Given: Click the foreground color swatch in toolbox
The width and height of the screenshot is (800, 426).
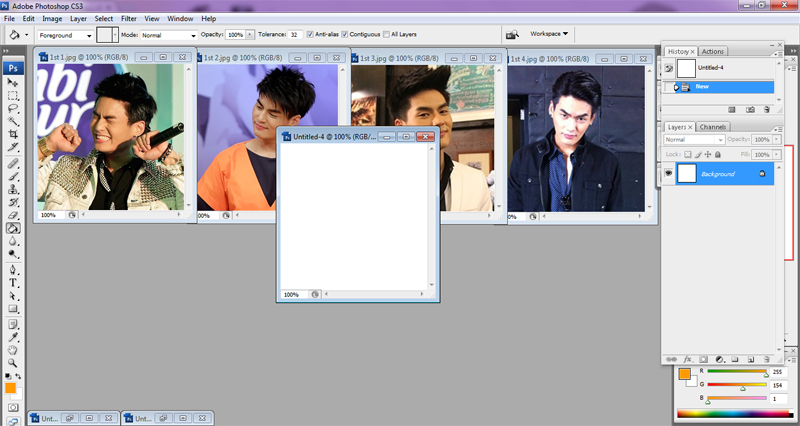Looking at the screenshot, I should coord(10,388).
